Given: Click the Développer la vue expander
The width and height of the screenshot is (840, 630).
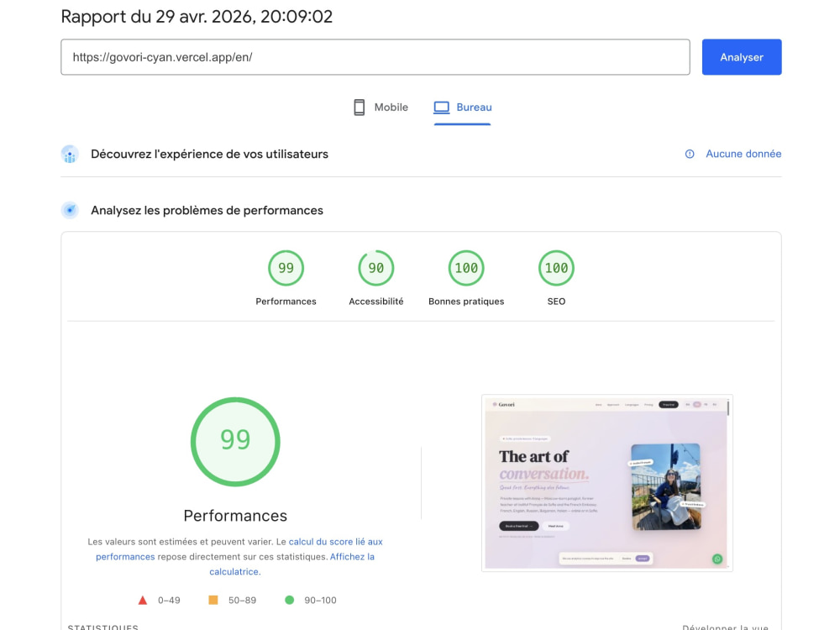Looking at the screenshot, I should tap(726, 627).
